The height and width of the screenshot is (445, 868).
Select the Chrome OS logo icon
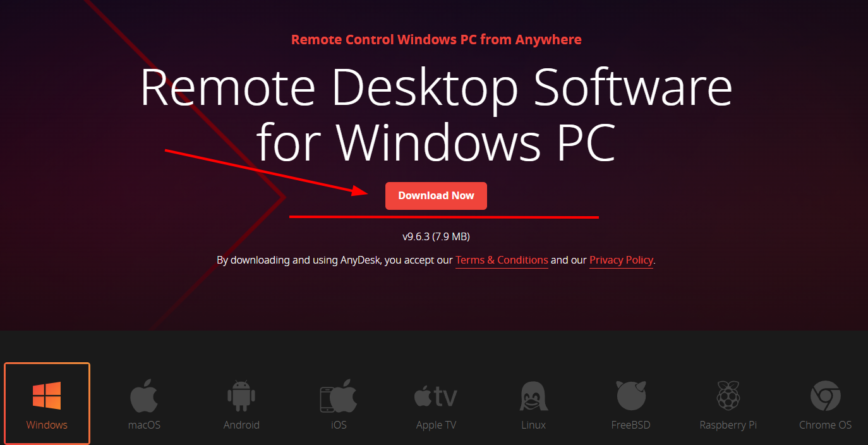coord(825,396)
